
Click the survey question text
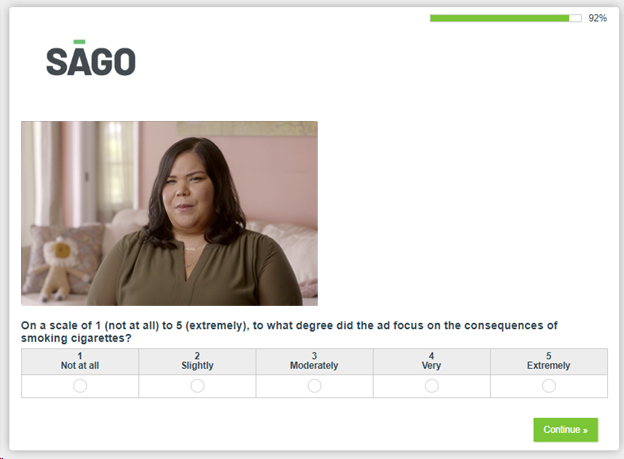pyautogui.click(x=289, y=332)
